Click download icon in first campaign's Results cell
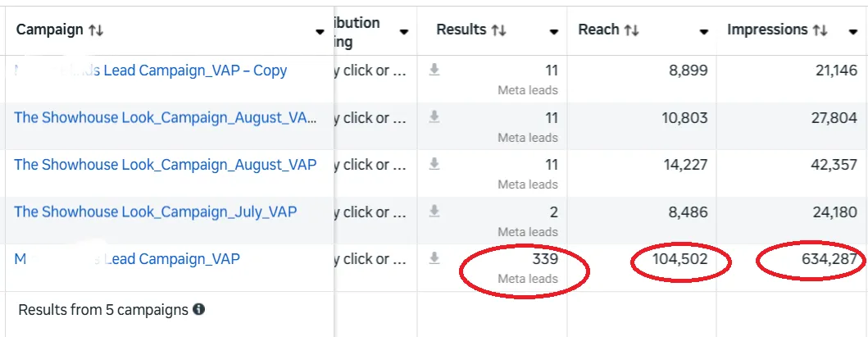The image size is (868, 337). 434,71
